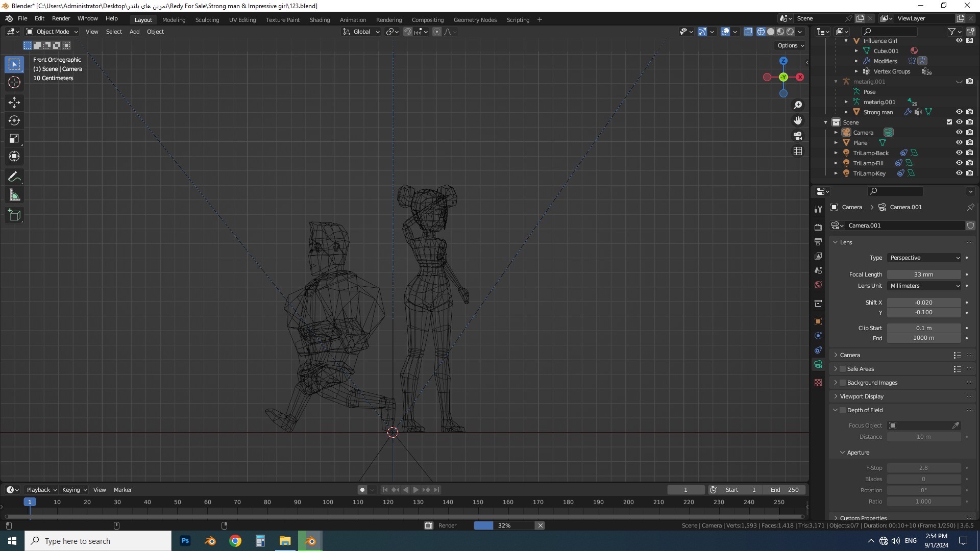Switch to solid viewport shading
The width and height of the screenshot is (980, 551).
click(x=771, y=32)
